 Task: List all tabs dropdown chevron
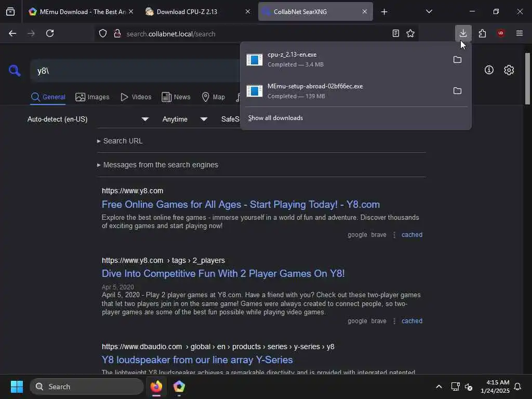(x=429, y=11)
